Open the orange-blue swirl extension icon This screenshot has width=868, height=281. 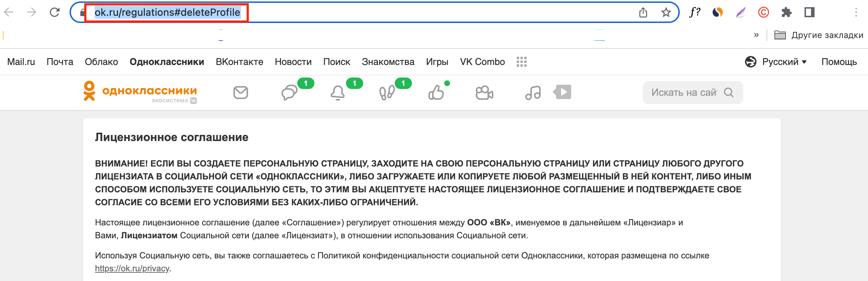[x=717, y=12]
